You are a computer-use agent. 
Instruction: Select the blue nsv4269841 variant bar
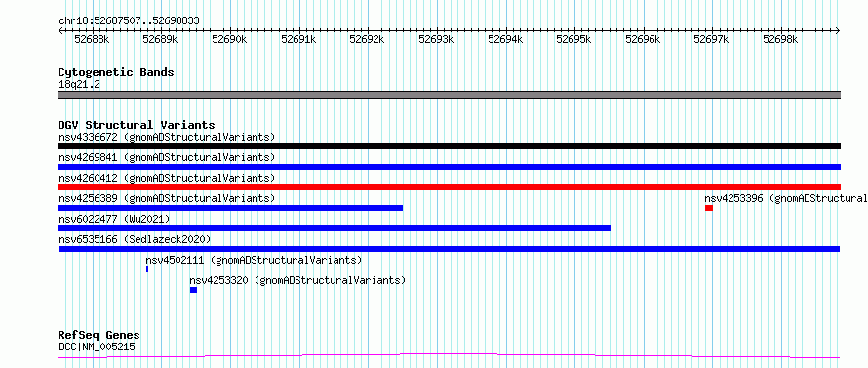pos(449,167)
